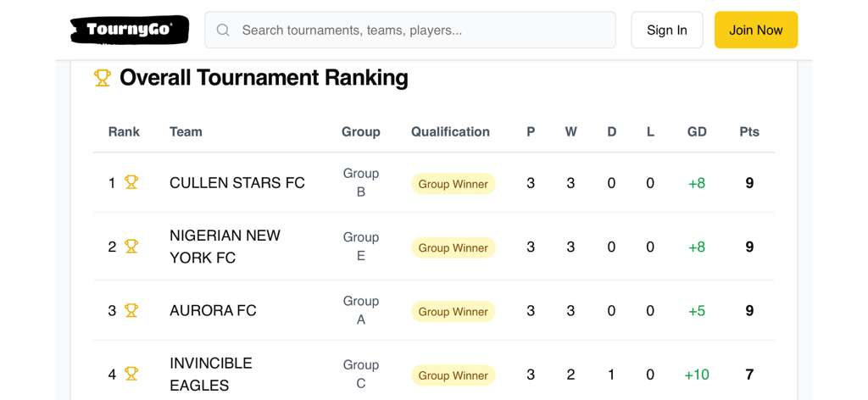Click the GD column header
Screen dimensions: 868x400
pyautogui.click(x=697, y=131)
